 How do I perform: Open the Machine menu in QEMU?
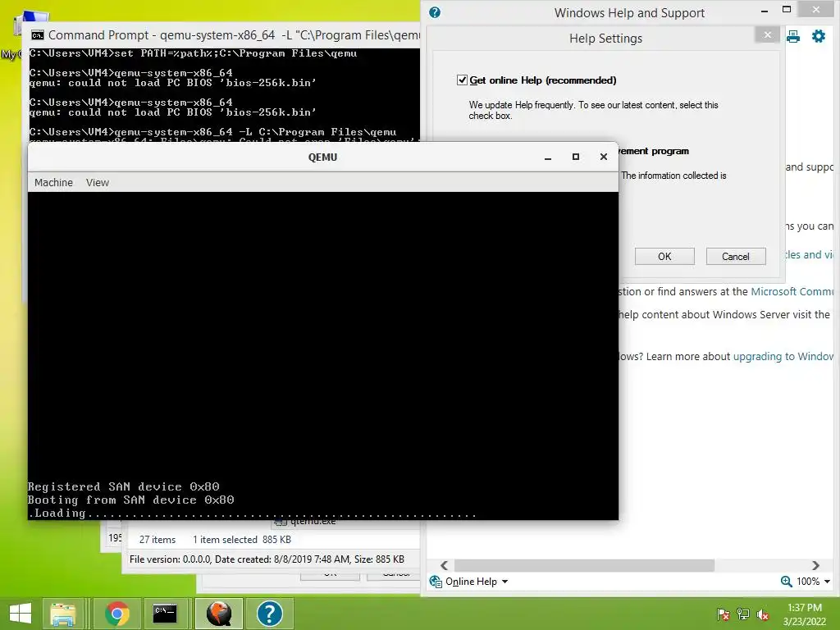53,183
